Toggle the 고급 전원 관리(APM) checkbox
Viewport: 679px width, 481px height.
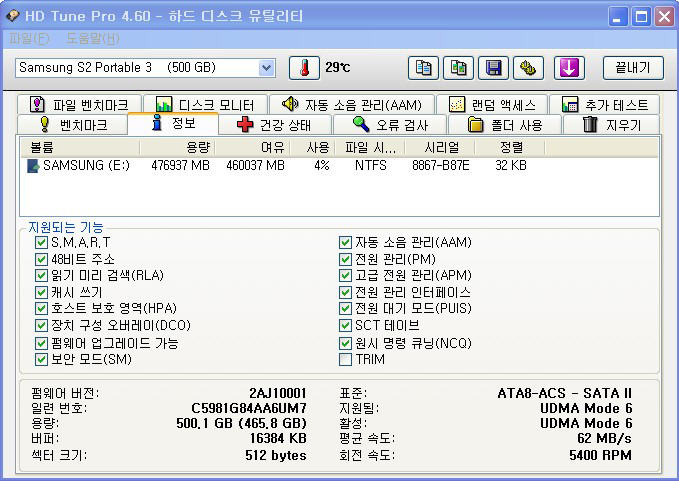345,276
